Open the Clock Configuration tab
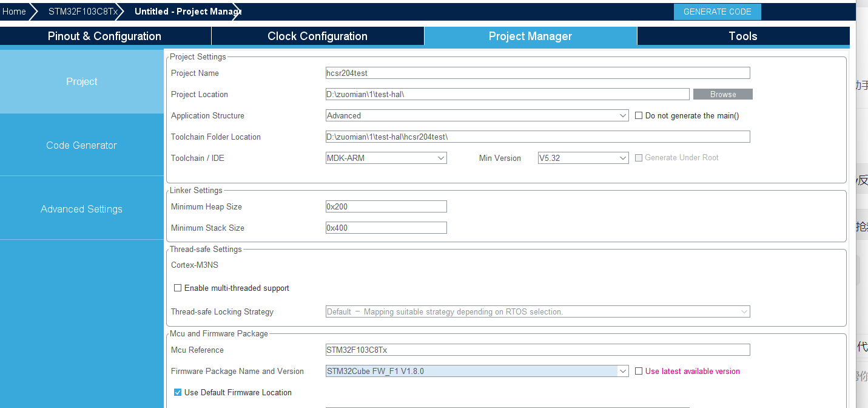 [318, 36]
